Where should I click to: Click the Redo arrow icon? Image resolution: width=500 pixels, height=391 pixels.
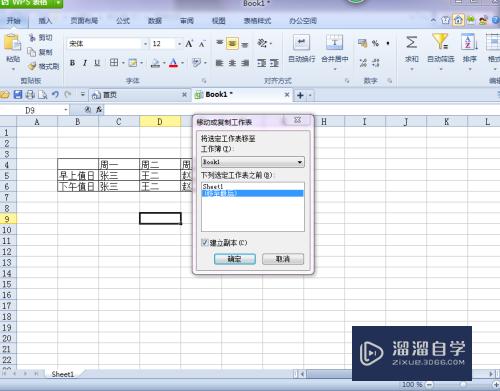pyautogui.click(x=68, y=95)
